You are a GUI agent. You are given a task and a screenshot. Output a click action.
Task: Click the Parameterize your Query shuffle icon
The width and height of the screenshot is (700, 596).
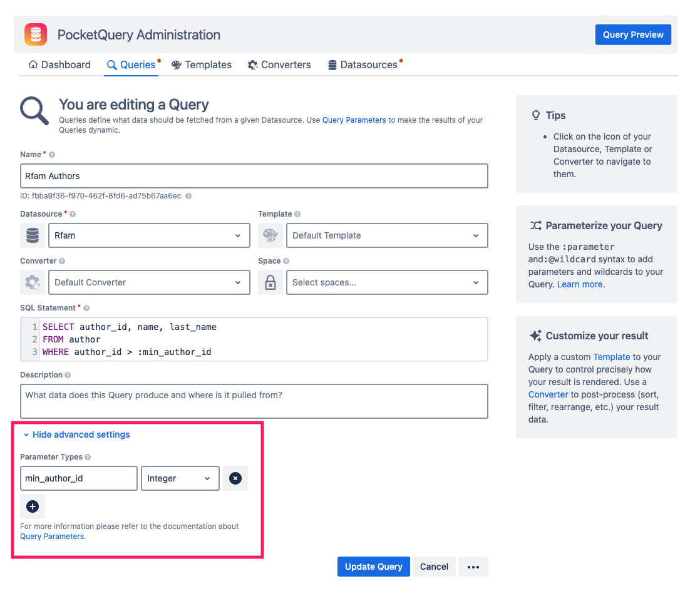536,225
